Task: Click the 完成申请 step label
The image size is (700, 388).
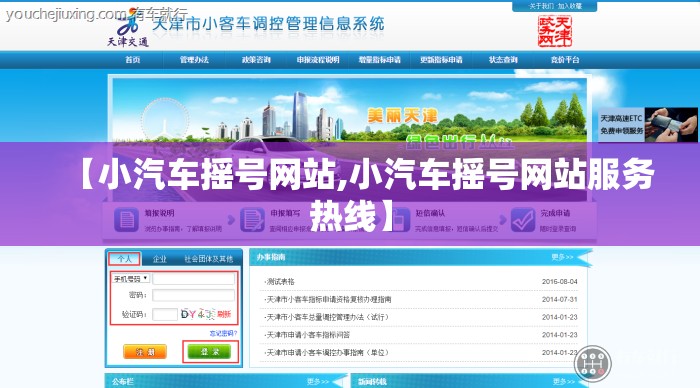Action: (x=555, y=213)
